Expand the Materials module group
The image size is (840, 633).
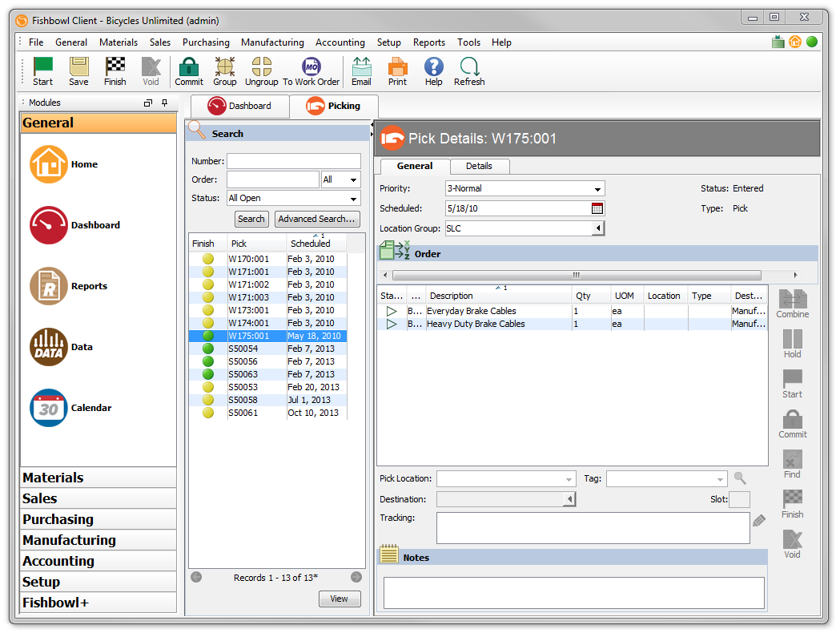click(x=98, y=478)
